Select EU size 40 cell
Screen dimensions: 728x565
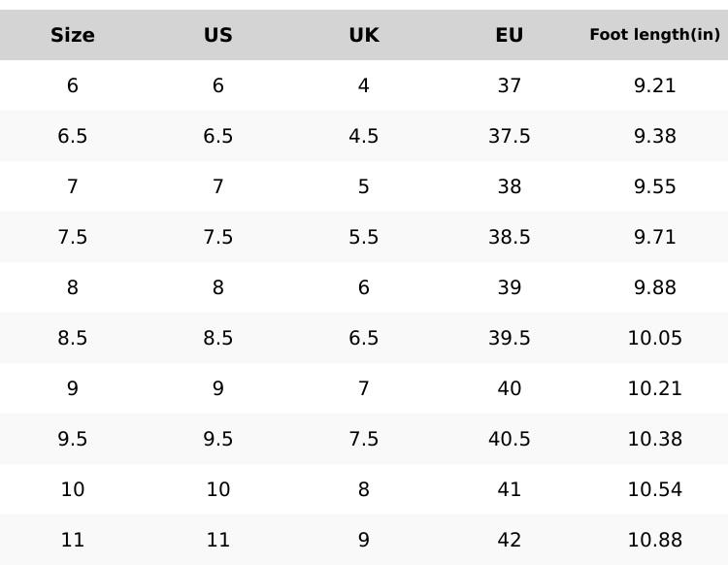pyautogui.click(x=510, y=388)
